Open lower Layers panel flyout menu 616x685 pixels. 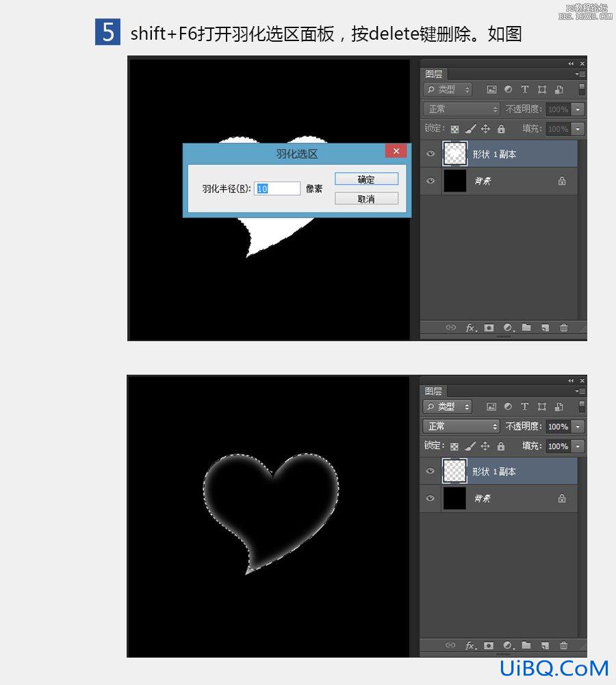(x=580, y=391)
